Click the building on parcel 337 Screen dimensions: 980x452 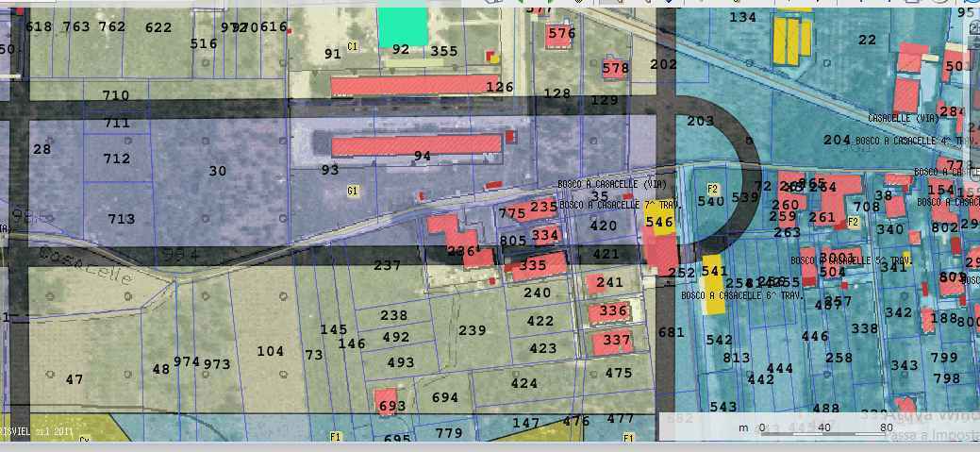(611, 342)
